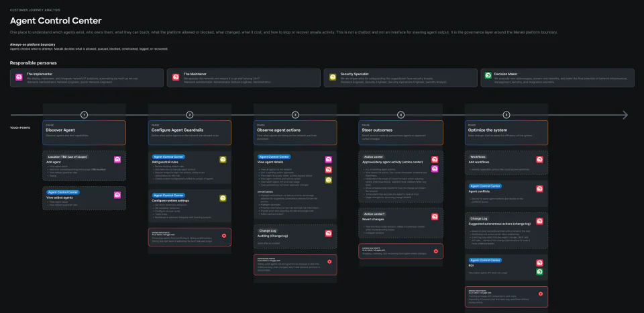This screenshot has width=644, height=313.
Task: Select timeline step 1 marker
Action: click(x=84, y=115)
